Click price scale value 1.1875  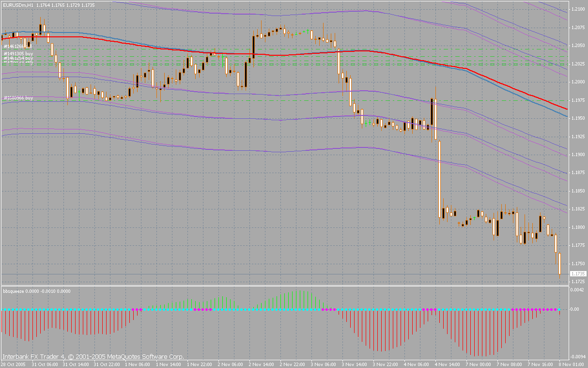coord(578,173)
